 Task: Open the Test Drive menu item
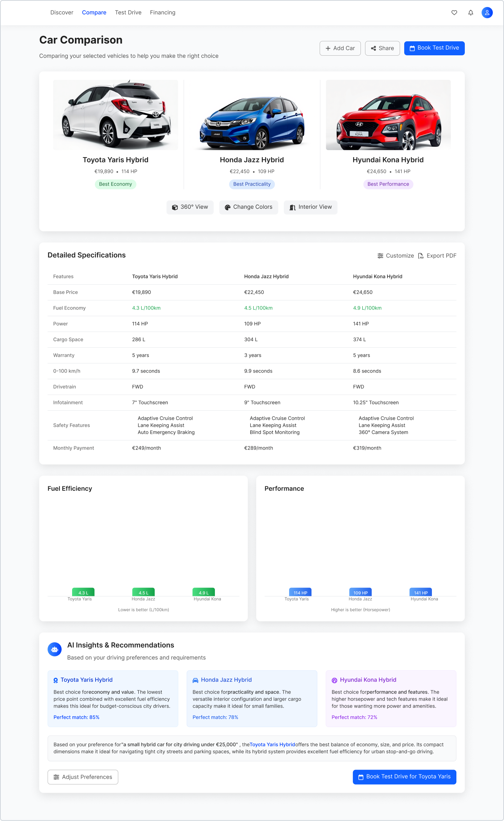[x=128, y=13]
